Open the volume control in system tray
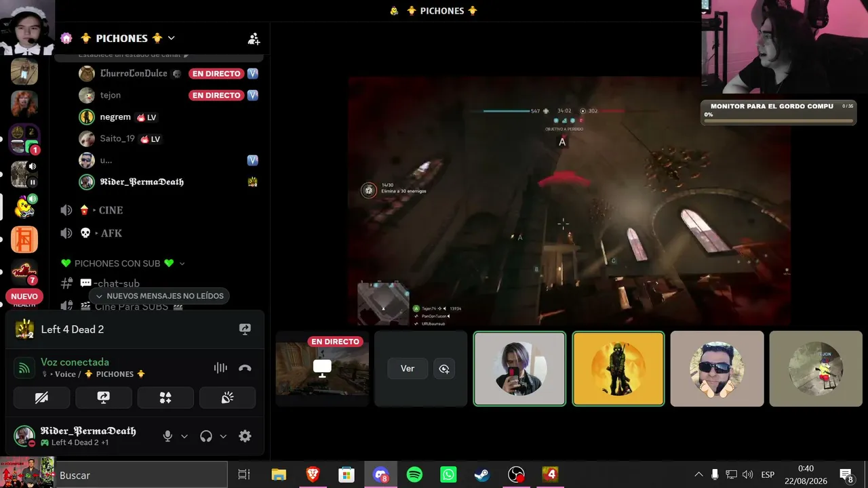 tap(748, 474)
